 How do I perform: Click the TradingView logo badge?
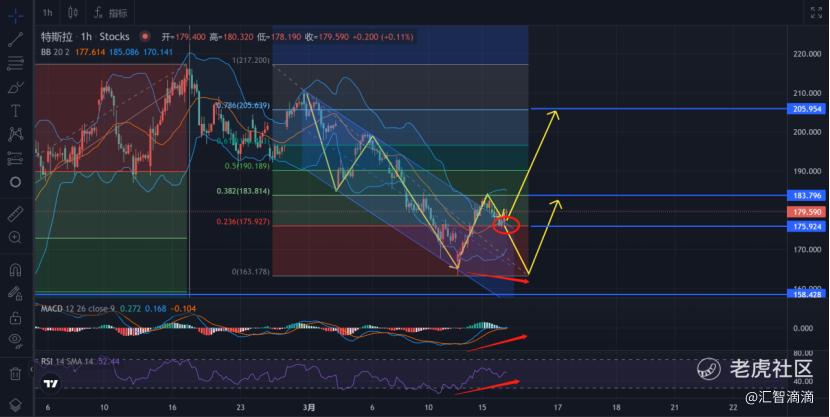click(x=51, y=384)
